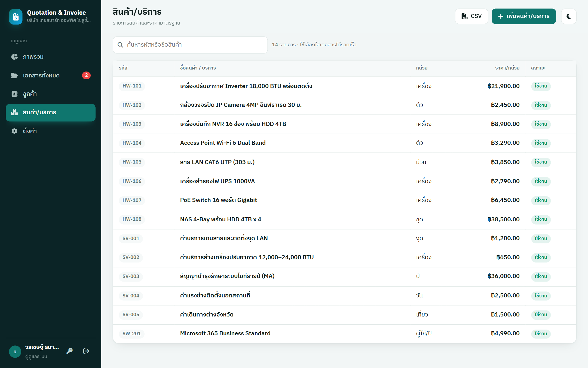Select the SV-003 product code chip
588x368 pixels.
(x=131, y=276)
